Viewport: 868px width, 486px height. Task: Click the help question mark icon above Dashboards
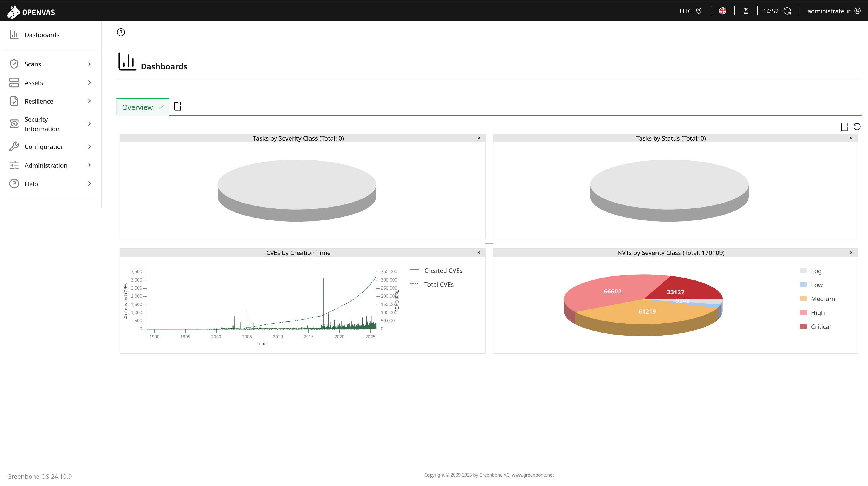point(121,32)
